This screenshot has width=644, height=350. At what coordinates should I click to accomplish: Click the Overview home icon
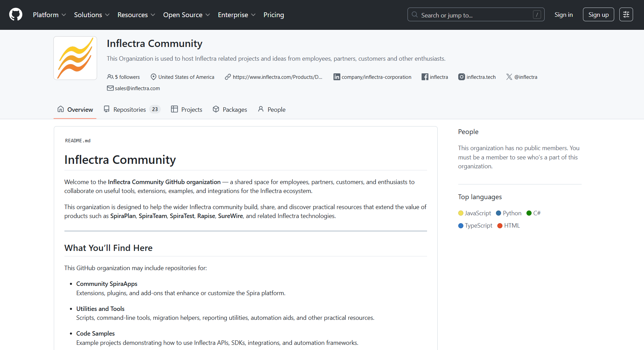pos(61,109)
